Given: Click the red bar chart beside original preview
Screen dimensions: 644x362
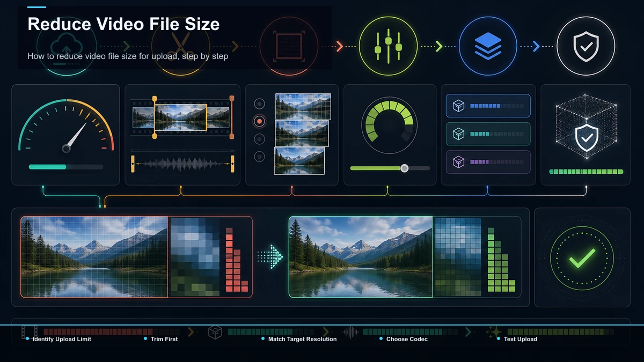Looking at the screenshot, I should (x=237, y=260).
